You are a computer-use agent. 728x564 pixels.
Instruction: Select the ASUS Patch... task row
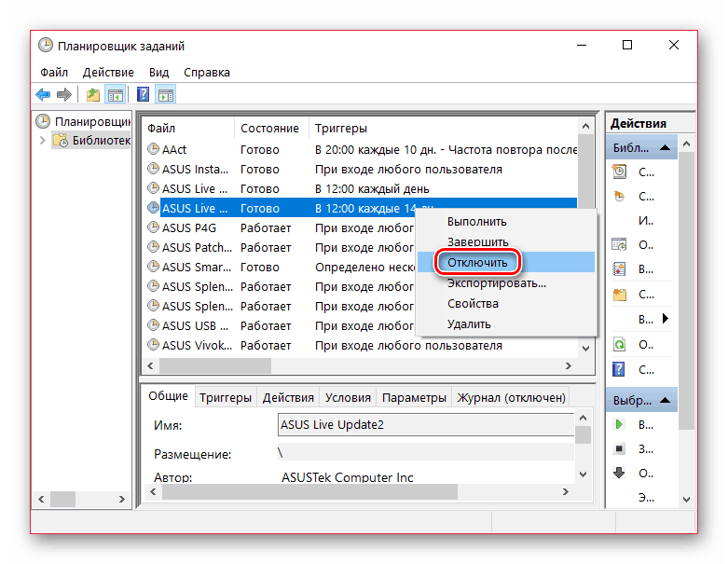(280, 247)
